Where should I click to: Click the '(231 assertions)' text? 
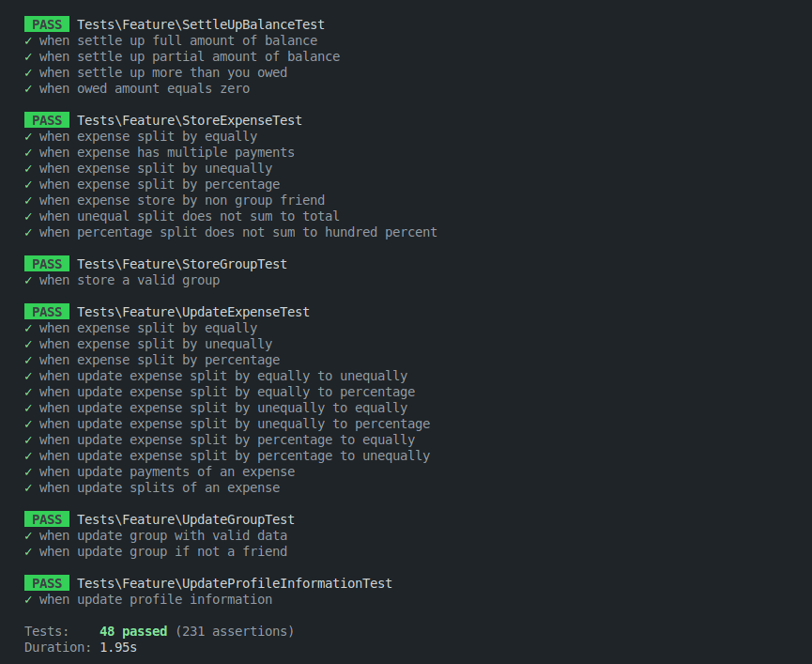coord(235,631)
